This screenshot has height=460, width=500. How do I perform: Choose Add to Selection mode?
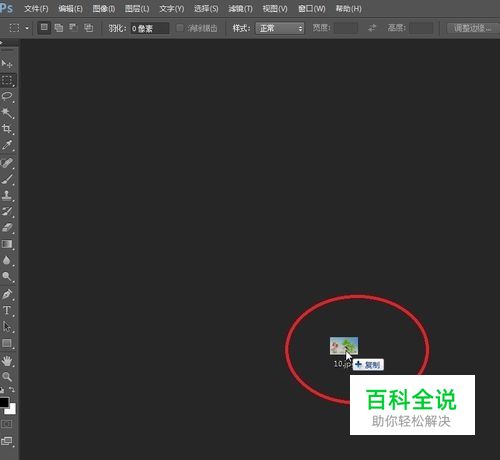pos(59,28)
